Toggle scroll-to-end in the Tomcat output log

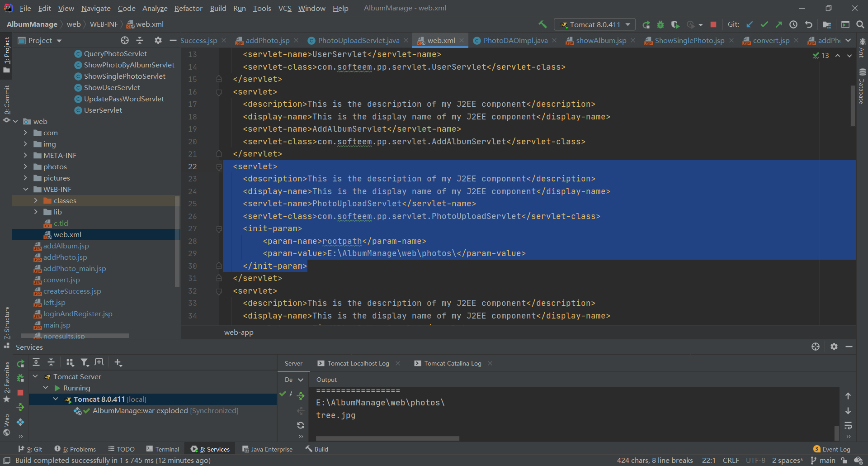[849, 411]
